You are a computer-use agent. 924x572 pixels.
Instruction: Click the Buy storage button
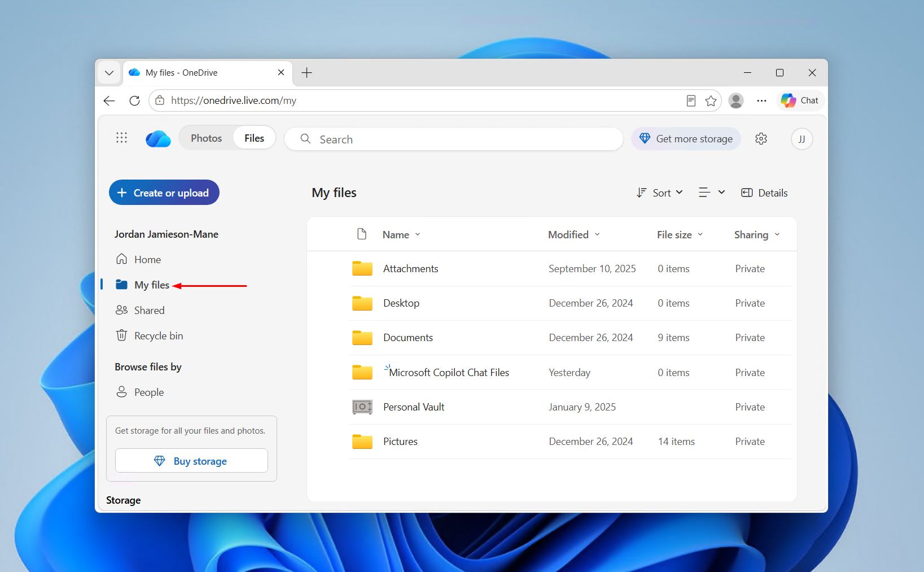click(x=191, y=461)
